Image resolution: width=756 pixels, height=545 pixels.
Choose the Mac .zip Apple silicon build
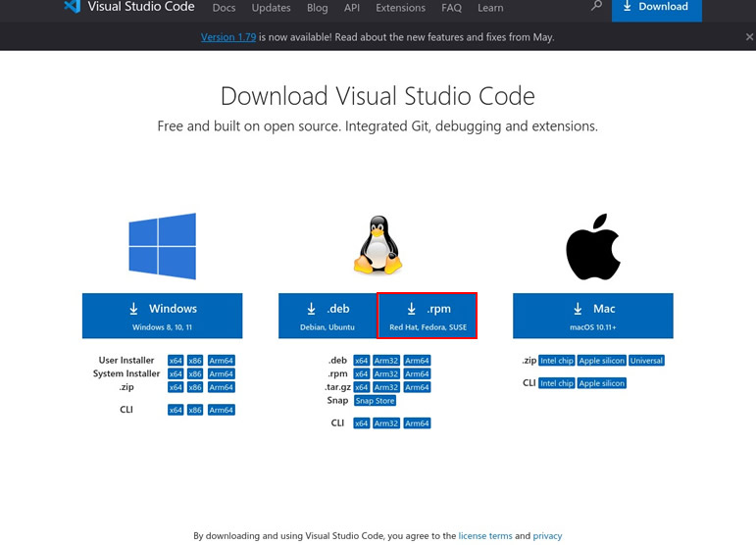tap(602, 361)
